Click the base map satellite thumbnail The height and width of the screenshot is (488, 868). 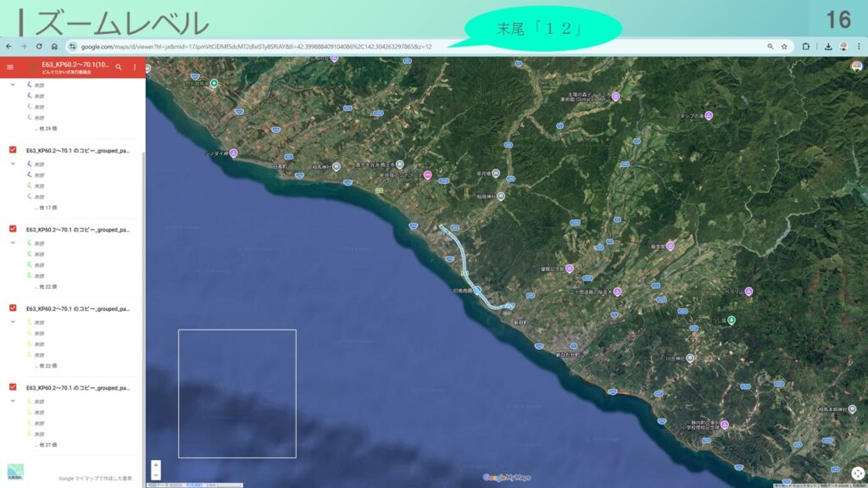click(15, 472)
